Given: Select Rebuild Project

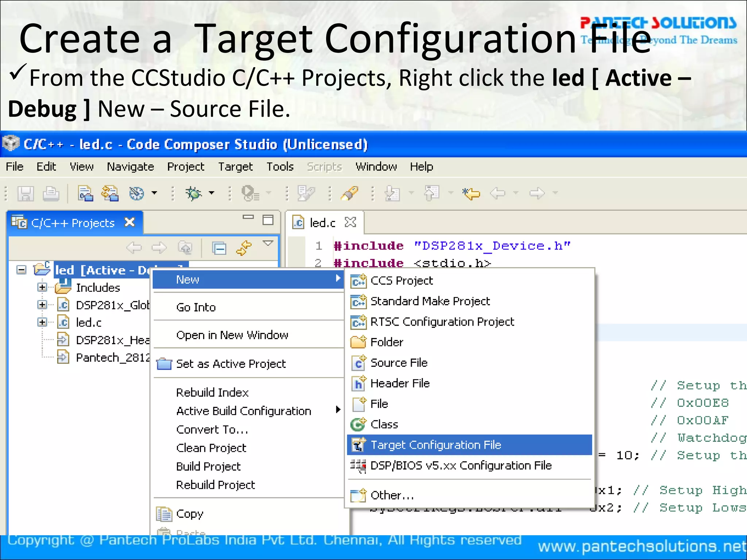Looking at the screenshot, I should coord(248,485).
